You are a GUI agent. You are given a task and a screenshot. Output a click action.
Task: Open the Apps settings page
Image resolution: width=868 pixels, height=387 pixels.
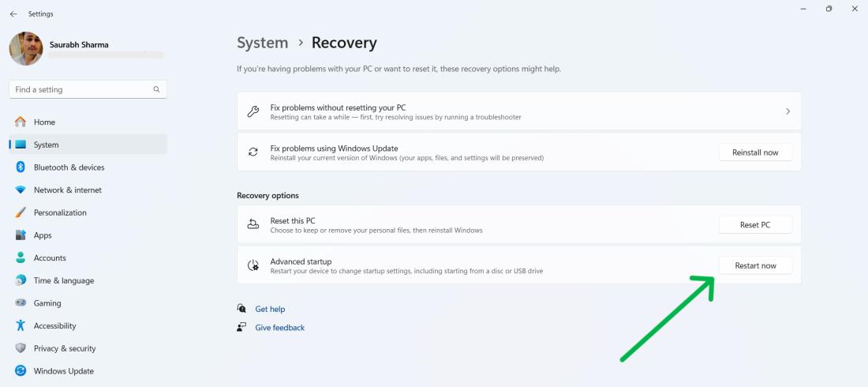[43, 235]
